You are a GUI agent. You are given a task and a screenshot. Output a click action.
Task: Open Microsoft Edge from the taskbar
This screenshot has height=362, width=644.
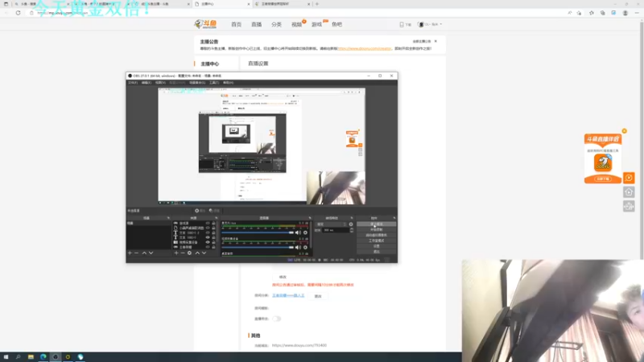[43, 357]
